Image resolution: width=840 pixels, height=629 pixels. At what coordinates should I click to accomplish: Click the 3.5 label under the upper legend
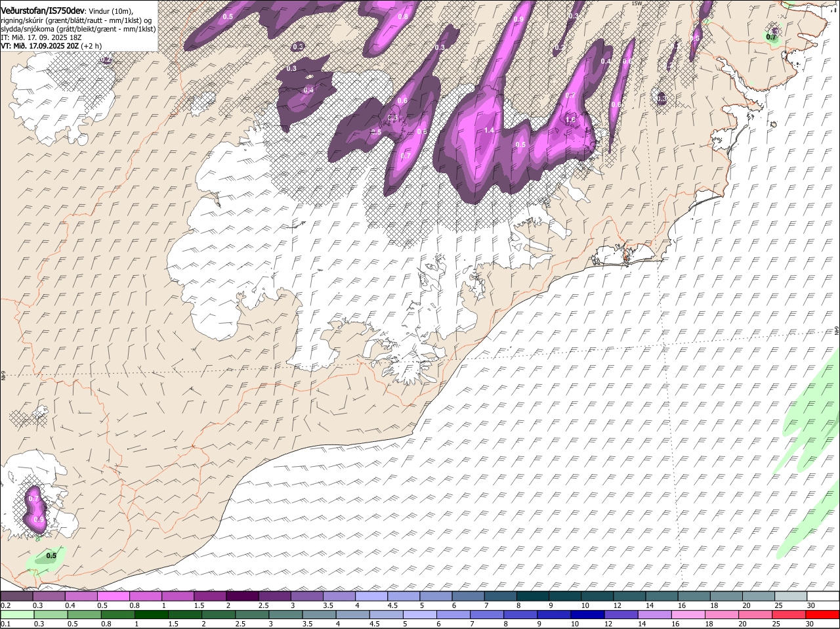(328, 605)
